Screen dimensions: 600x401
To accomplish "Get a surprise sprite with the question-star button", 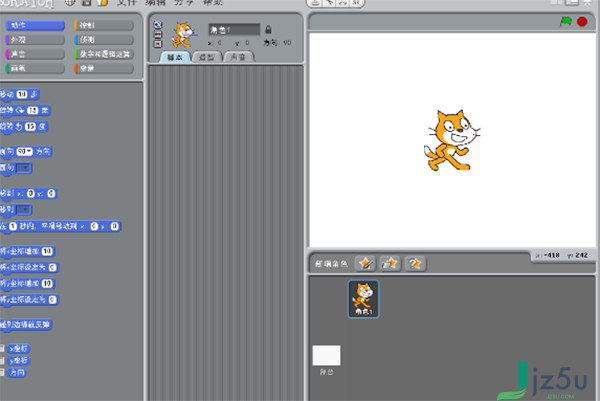I will click(x=415, y=264).
